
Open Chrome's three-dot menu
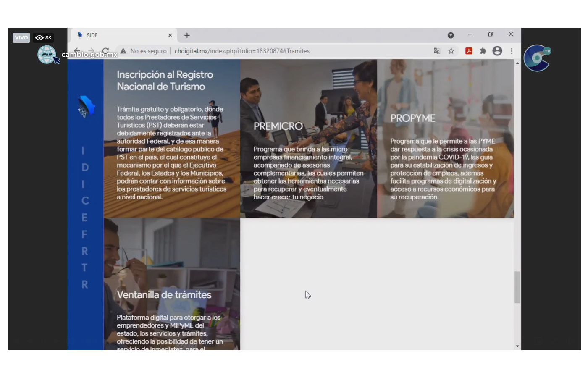(x=512, y=51)
